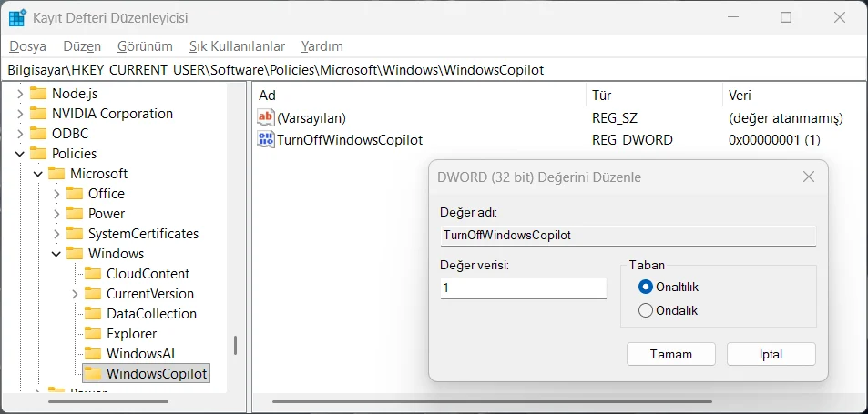Viewport: 868px width, 414px height.
Task: Maximize the Registry Editor window
Action: pyautogui.click(x=785, y=17)
